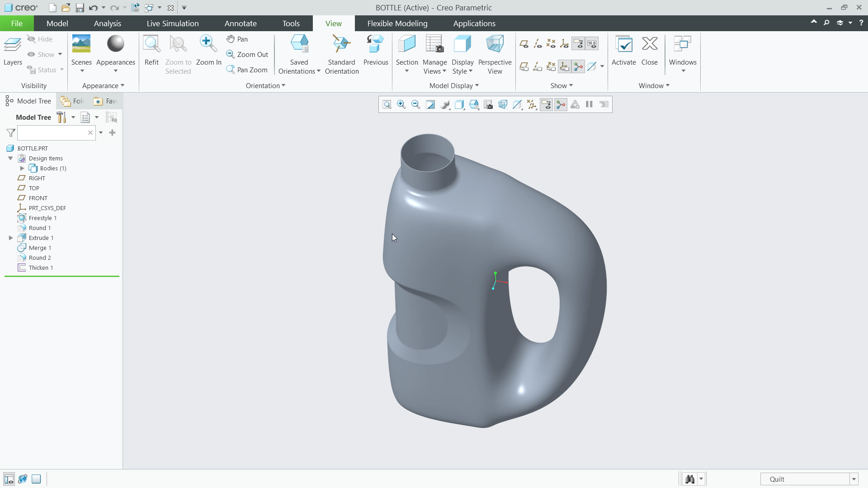Toggle spin center in graphics toolbar
This screenshot has width=868, height=488.
(561, 105)
